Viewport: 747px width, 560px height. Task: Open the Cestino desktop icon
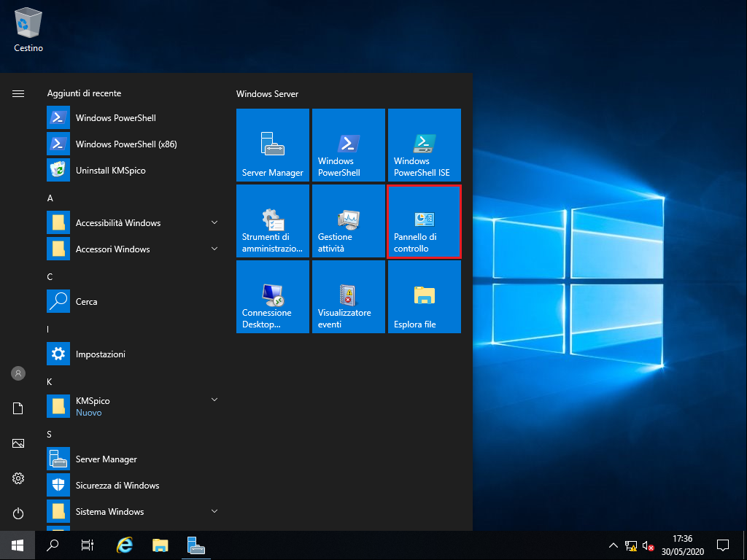(28, 29)
